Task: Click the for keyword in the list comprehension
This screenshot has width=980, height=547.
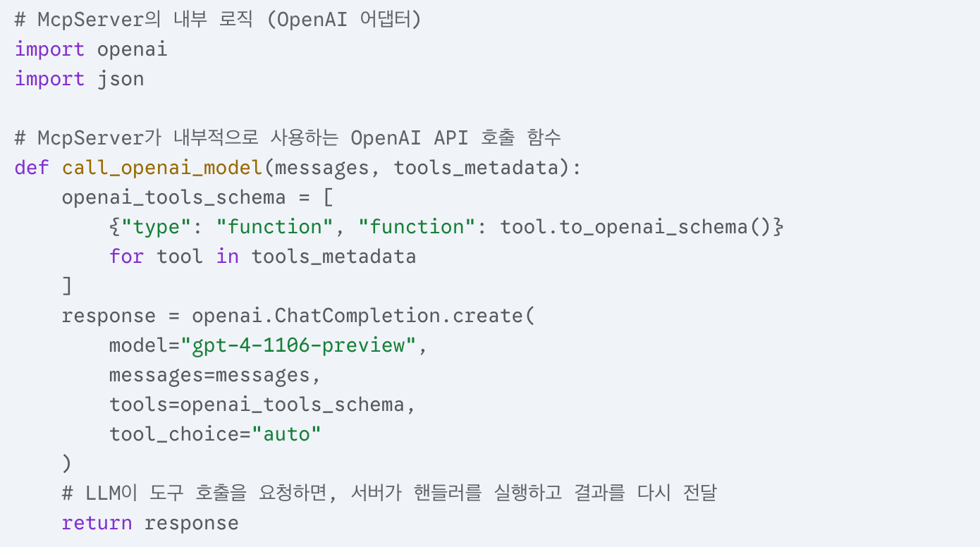Action: (x=126, y=257)
